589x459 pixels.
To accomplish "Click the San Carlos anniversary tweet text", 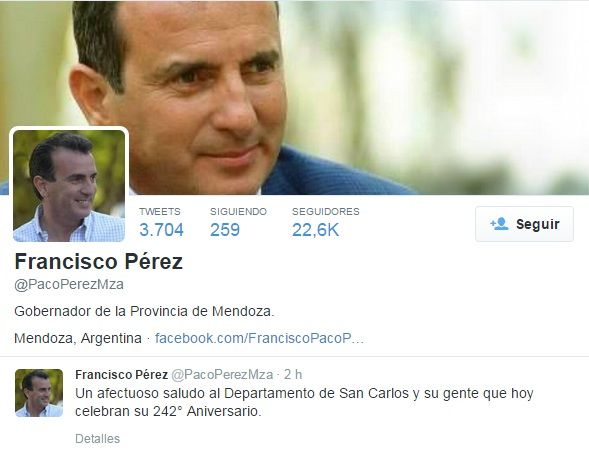I will [304, 402].
